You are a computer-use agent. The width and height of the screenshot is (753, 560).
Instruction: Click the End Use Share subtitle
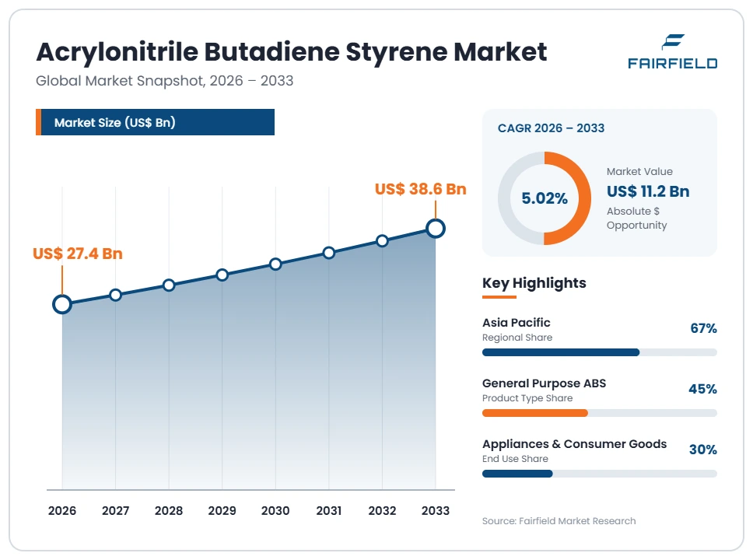point(515,459)
